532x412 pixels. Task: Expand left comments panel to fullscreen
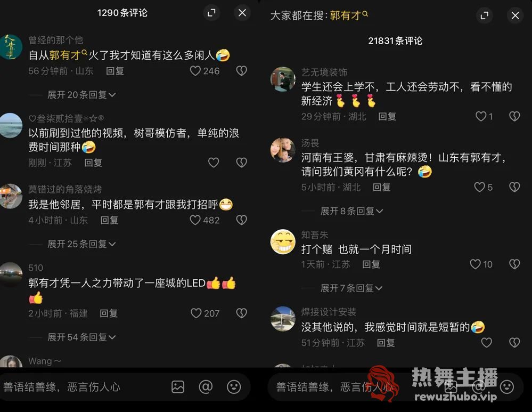(x=212, y=13)
